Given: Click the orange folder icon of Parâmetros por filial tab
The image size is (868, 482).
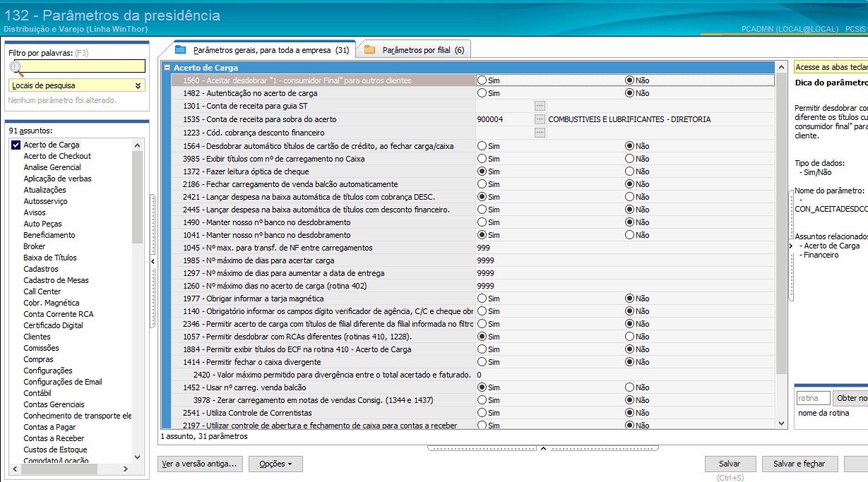Looking at the screenshot, I should (x=370, y=49).
